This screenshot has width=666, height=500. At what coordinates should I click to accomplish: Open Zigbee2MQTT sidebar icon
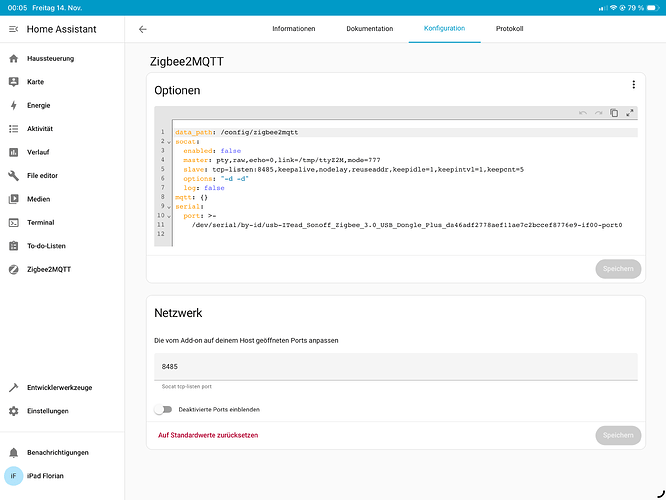pyautogui.click(x=14, y=269)
